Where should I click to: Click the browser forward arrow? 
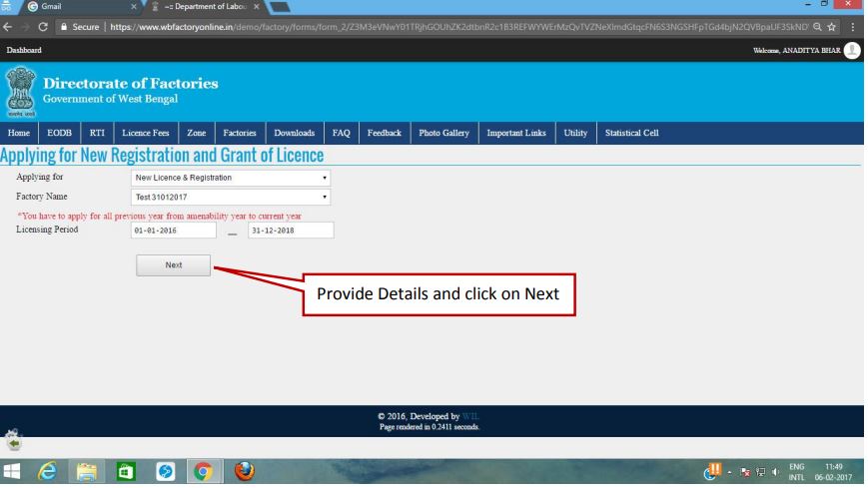click(x=25, y=27)
